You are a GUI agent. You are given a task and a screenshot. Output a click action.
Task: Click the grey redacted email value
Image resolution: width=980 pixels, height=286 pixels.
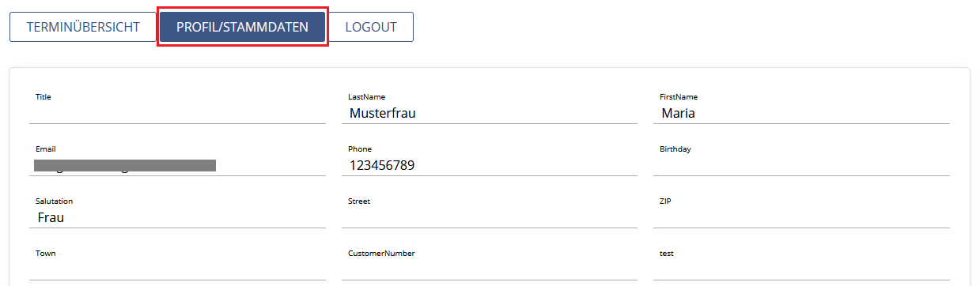[125, 165]
